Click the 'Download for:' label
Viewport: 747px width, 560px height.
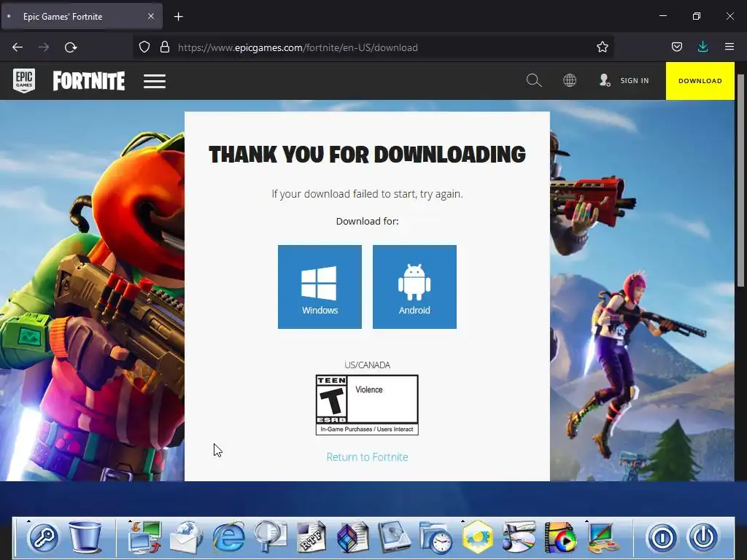pyautogui.click(x=368, y=221)
